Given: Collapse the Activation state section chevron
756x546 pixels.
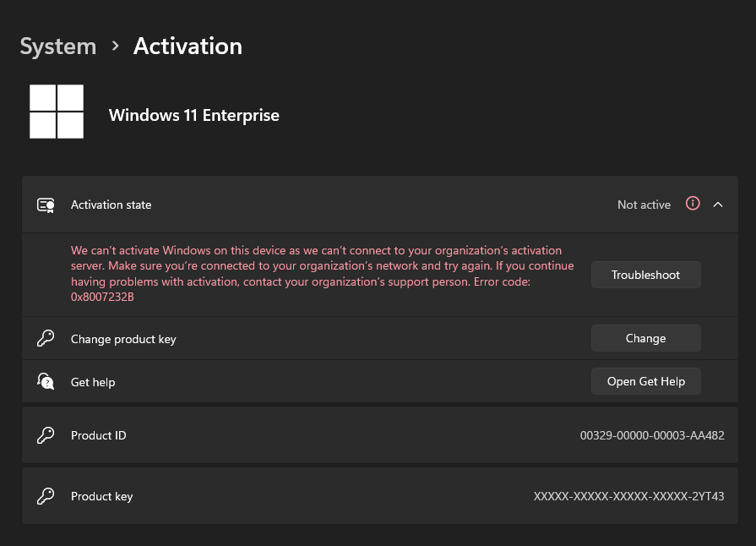Looking at the screenshot, I should coord(718,204).
